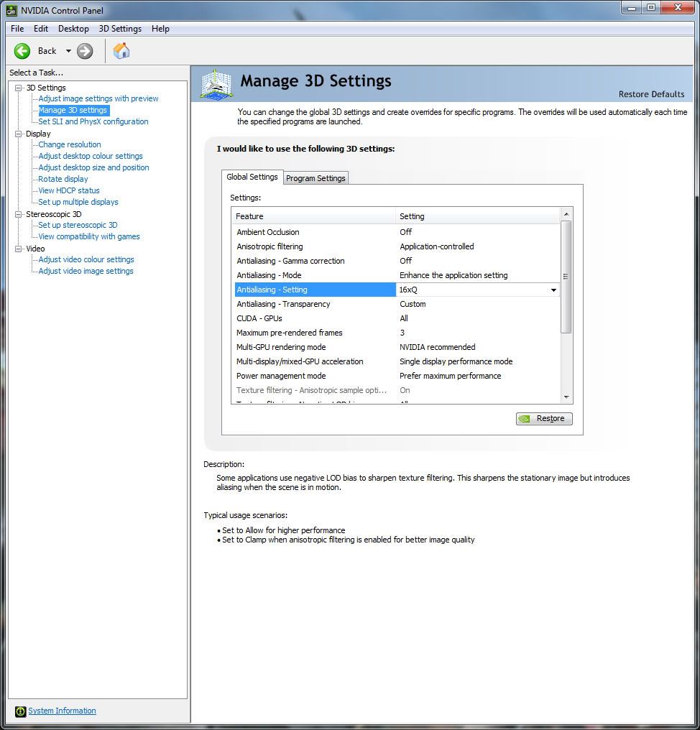Select Antialiasing - Mode row

pyautogui.click(x=397, y=275)
